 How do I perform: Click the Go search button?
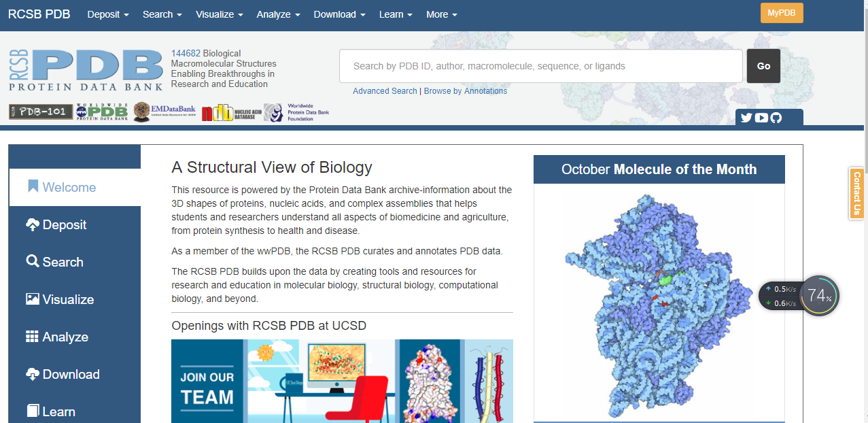(x=763, y=66)
